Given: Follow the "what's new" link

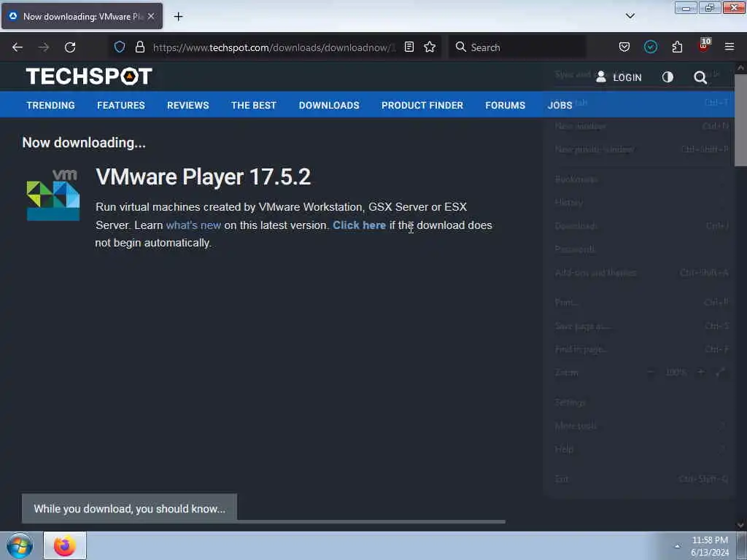Looking at the screenshot, I should (x=193, y=225).
